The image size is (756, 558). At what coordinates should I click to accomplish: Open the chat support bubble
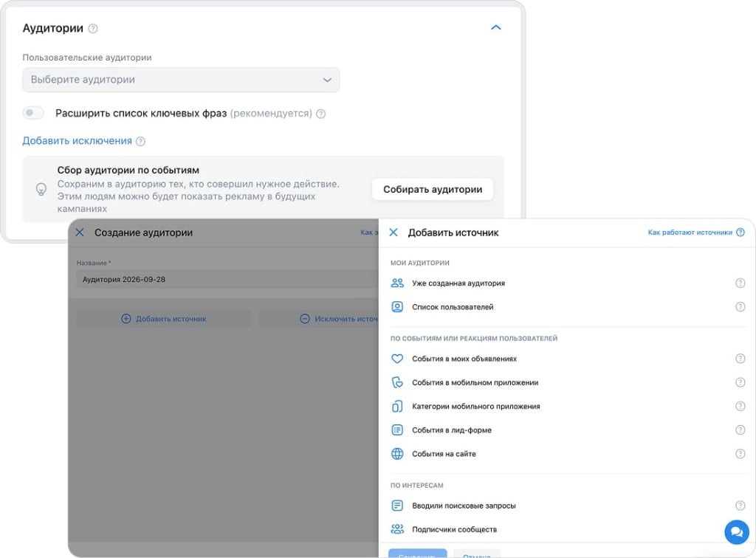tap(737, 532)
